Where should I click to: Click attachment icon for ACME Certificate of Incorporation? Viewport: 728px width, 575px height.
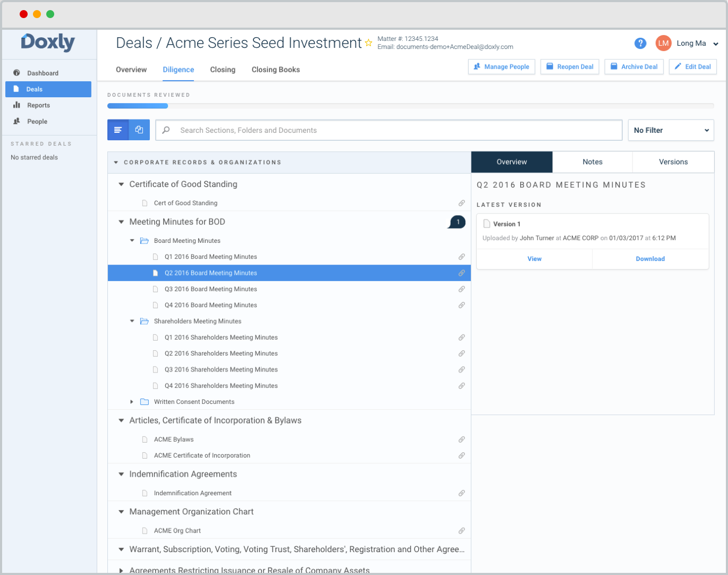tap(462, 455)
